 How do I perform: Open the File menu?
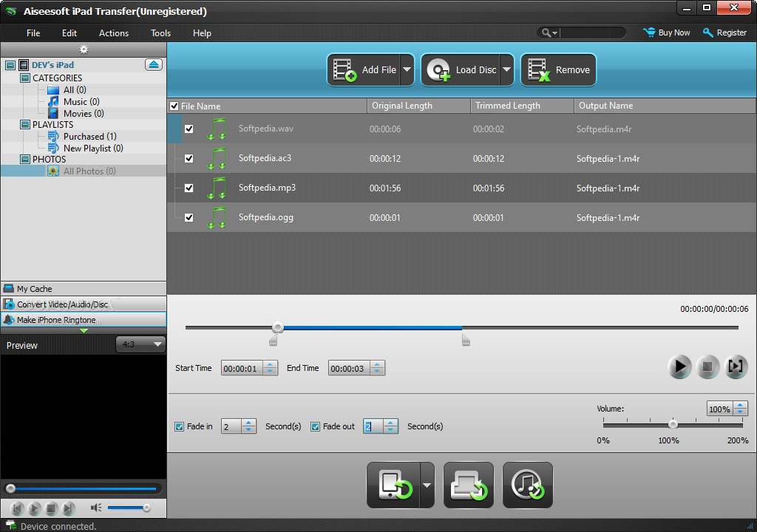click(33, 33)
